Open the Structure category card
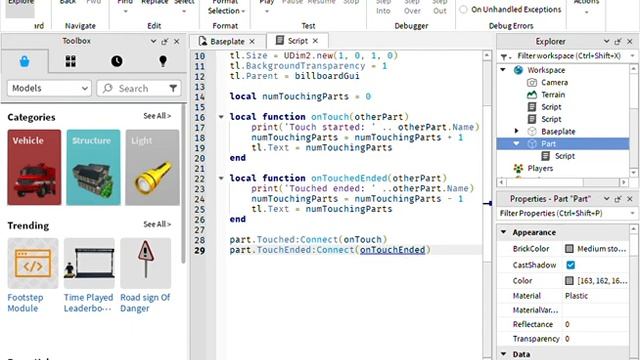640x360 pixels. [x=93, y=167]
